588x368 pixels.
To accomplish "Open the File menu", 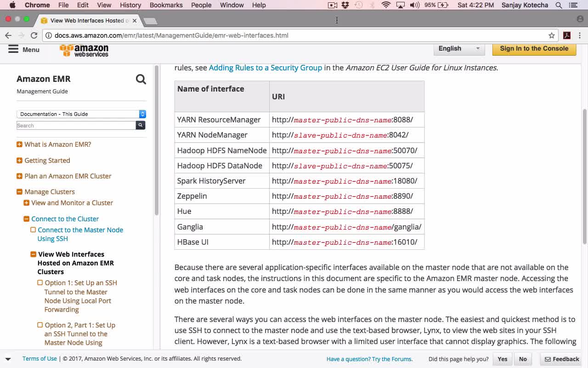I will [x=63, y=5].
